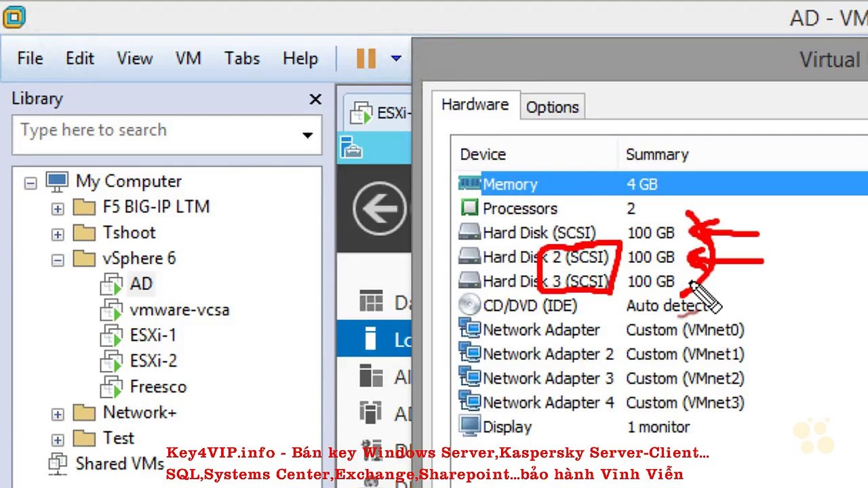Screen dimensions: 868x488
Task: Click the Summary column header
Action: pos(657,155)
